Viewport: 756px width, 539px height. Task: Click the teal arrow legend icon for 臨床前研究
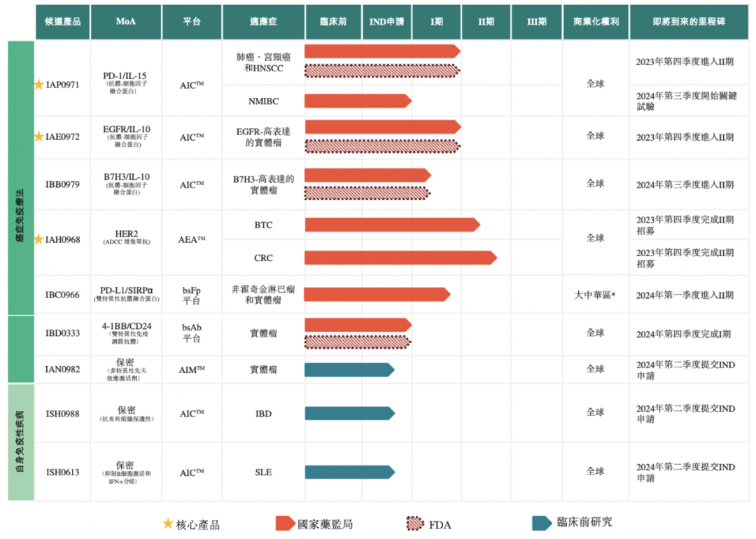click(x=542, y=523)
